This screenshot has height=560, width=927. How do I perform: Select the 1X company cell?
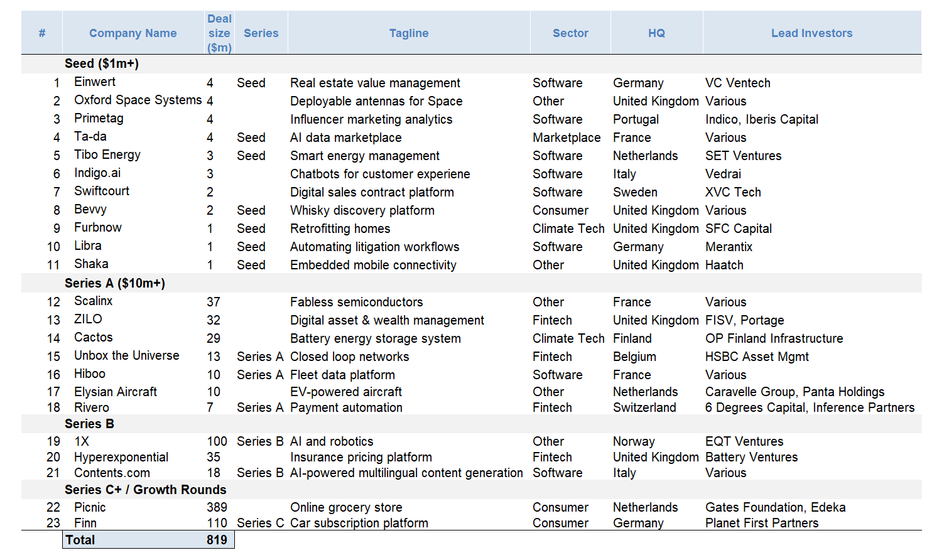tap(82, 441)
